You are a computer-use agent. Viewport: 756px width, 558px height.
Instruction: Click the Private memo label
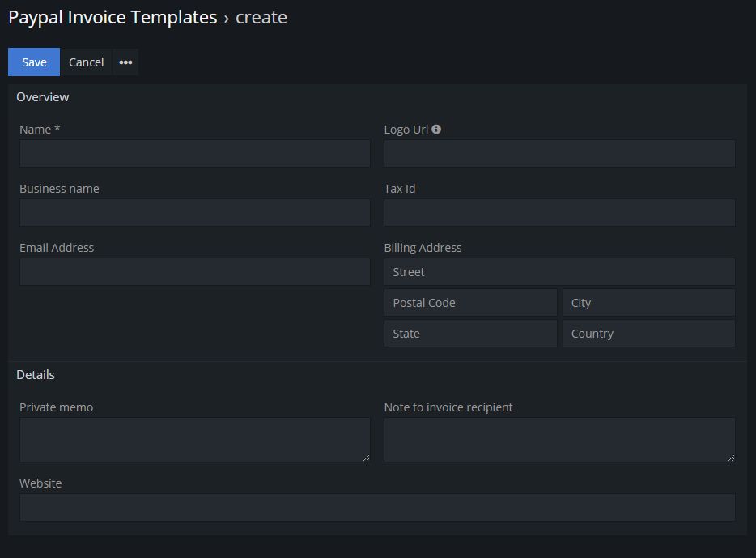[x=56, y=407]
